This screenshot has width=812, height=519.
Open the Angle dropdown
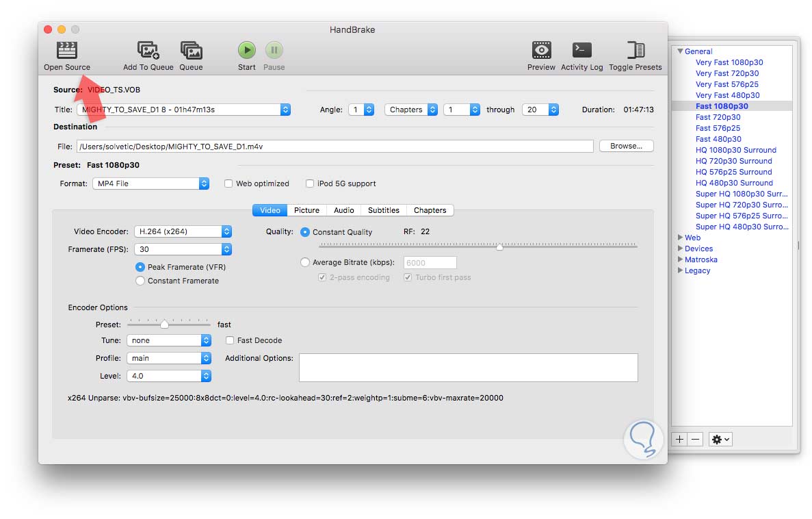coord(361,110)
